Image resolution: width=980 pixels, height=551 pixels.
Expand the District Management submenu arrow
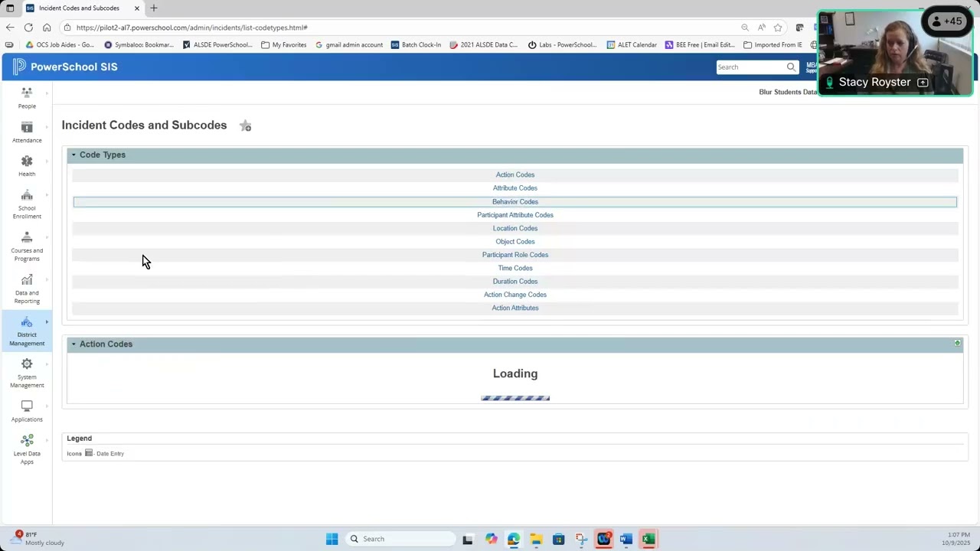[x=47, y=322]
